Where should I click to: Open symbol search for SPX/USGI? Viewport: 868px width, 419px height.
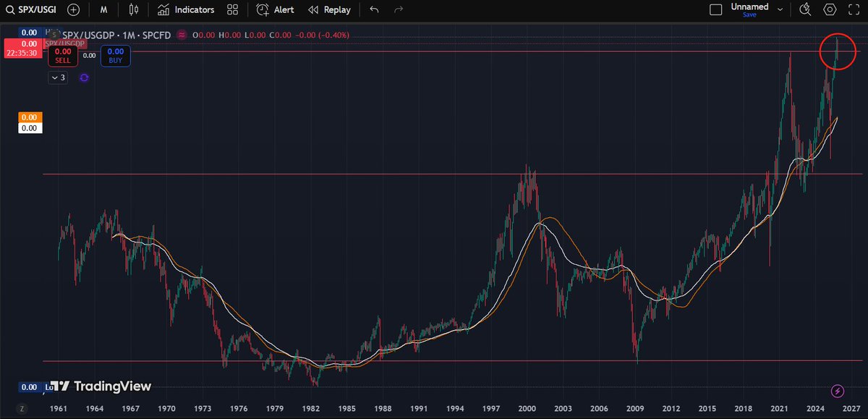pos(33,10)
